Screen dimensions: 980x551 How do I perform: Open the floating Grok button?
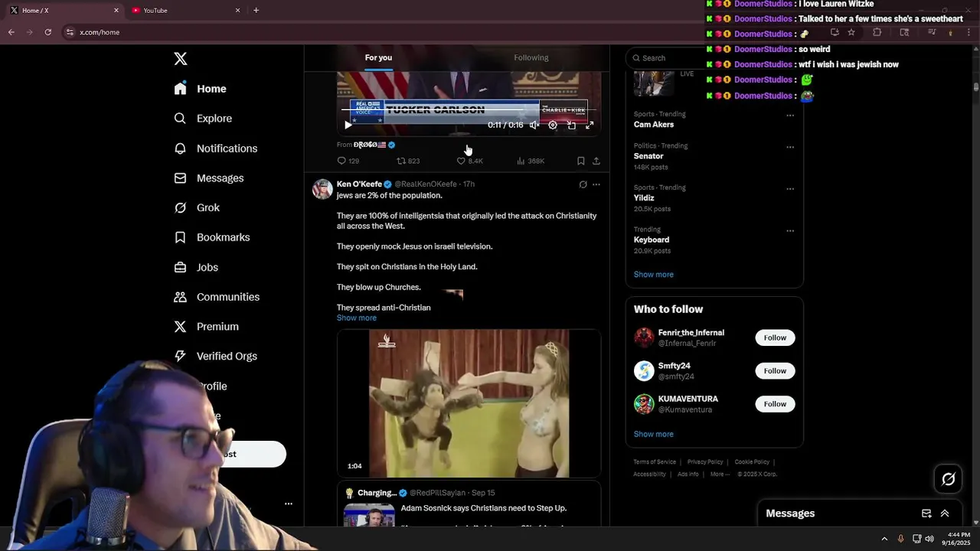[949, 479]
